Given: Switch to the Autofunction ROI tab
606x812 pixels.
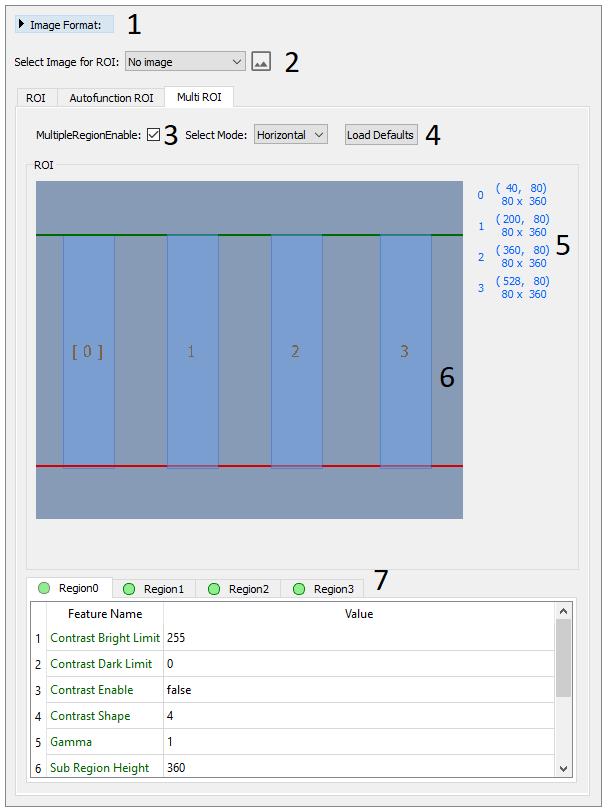Looking at the screenshot, I should [111, 97].
